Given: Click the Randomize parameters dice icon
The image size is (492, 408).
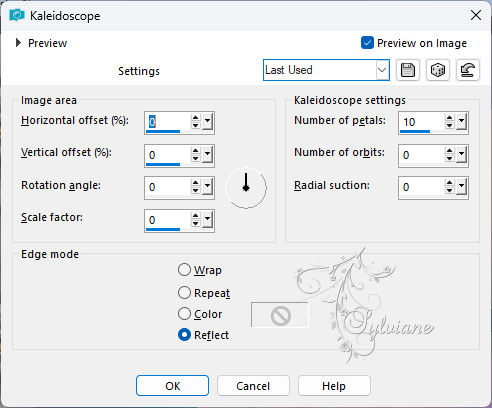Looking at the screenshot, I should click(437, 70).
